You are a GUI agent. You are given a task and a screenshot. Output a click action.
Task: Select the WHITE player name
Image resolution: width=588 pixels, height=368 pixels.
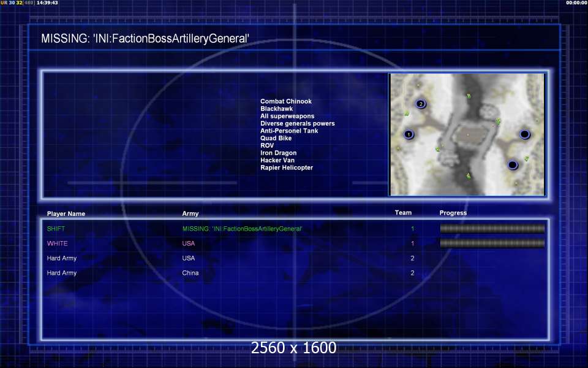click(58, 243)
